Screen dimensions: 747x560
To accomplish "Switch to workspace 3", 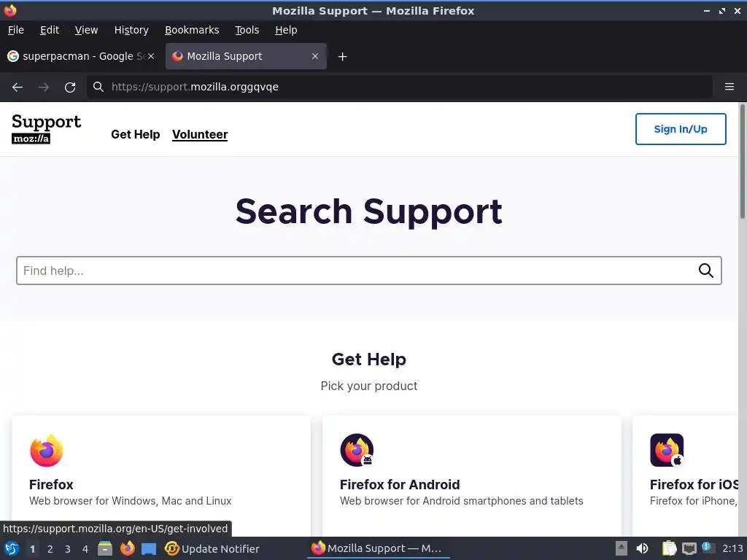I will click(x=68, y=549).
